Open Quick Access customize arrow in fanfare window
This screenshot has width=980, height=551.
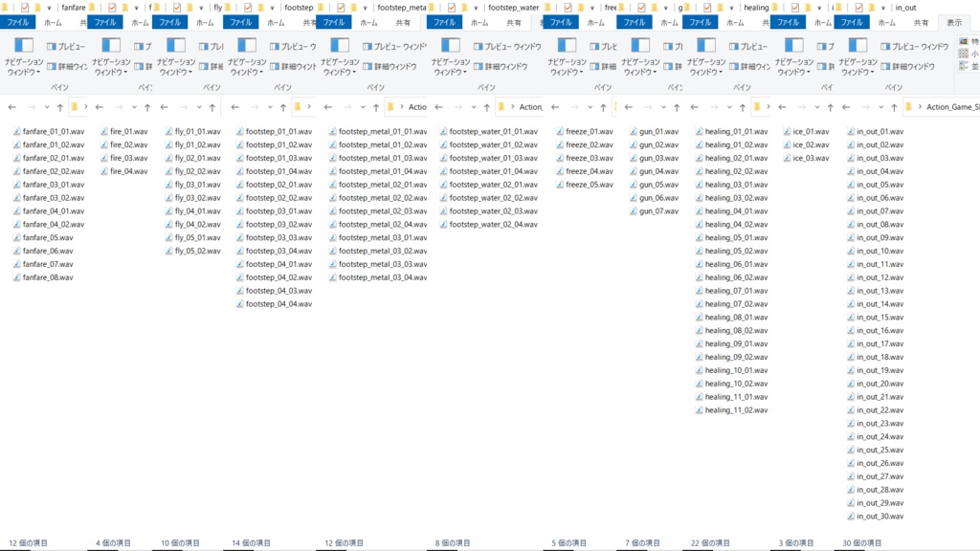[49, 8]
